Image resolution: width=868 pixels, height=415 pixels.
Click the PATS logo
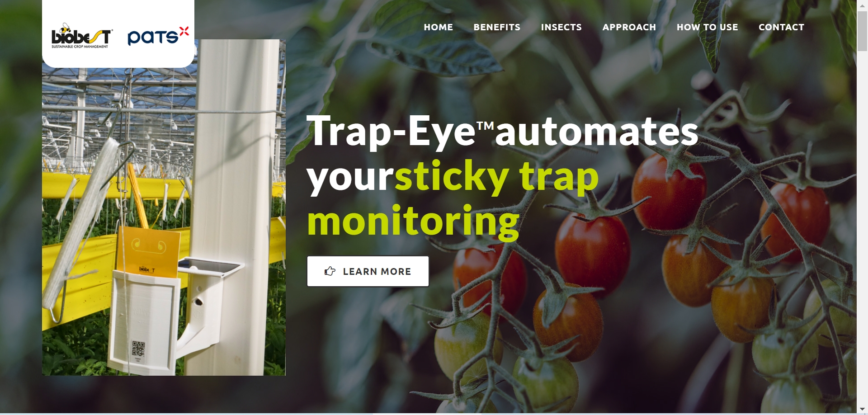(x=158, y=36)
